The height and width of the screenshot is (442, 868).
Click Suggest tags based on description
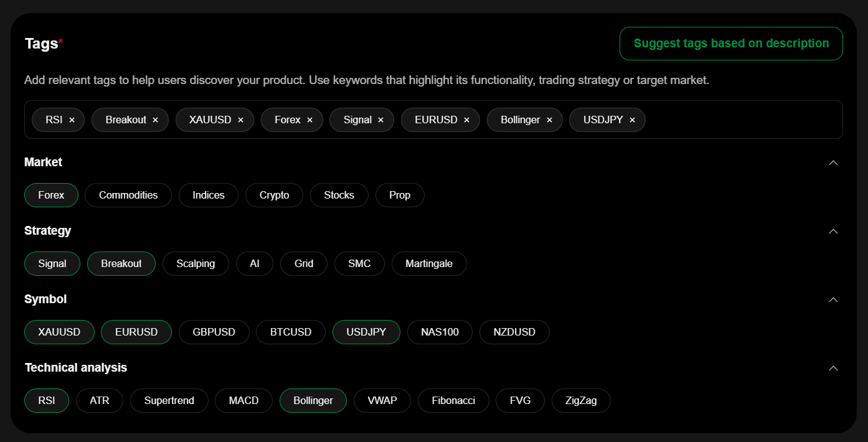pos(731,44)
